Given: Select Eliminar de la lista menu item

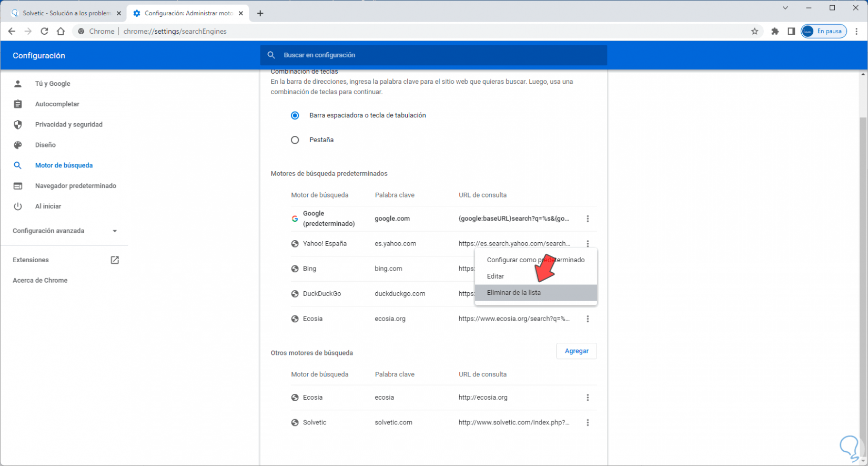Looking at the screenshot, I should point(536,292).
